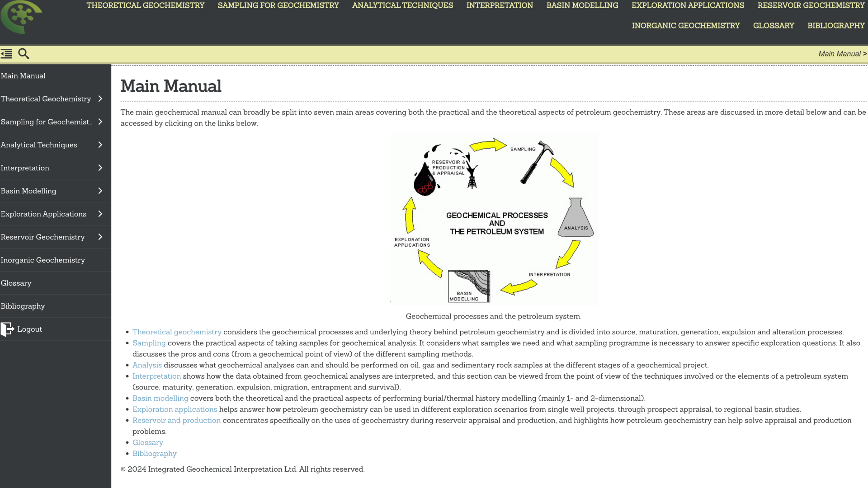Expand the Exploration Applications sidebar expander
This screenshot has height=488, width=868.
pyautogui.click(x=100, y=213)
